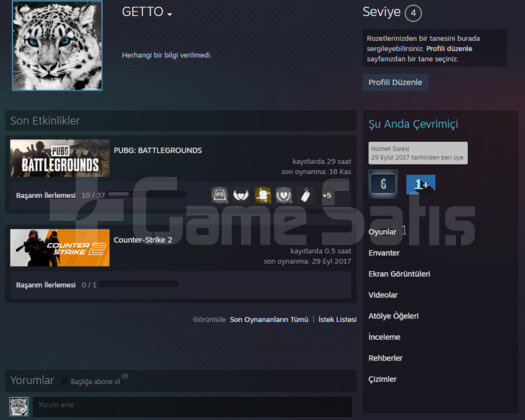Open the PUBG: BATTLEGROUNDS title link
Image resolution: width=525 pixels, height=420 pixels.
pos(158,150)
